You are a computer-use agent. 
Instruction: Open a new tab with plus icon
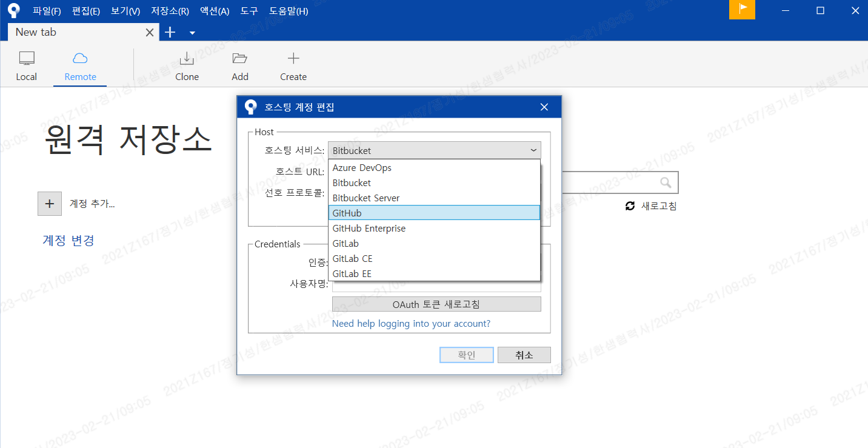170,32
